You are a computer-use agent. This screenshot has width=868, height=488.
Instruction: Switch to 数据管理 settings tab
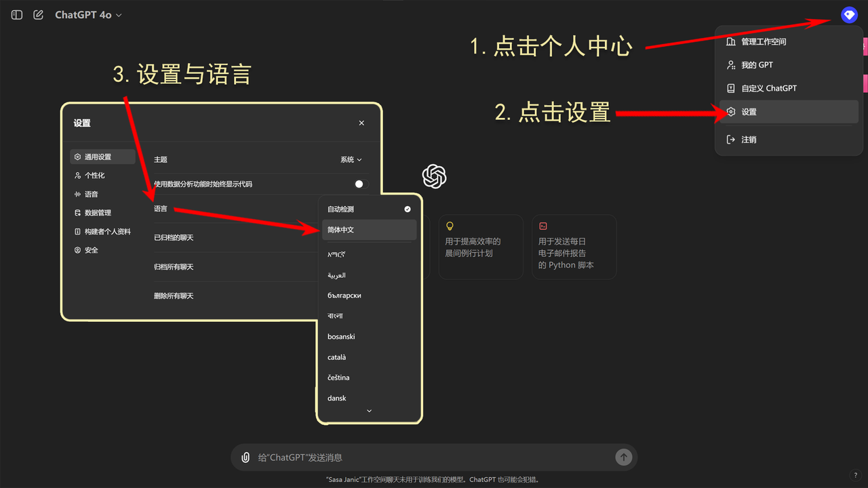[102, 213]
